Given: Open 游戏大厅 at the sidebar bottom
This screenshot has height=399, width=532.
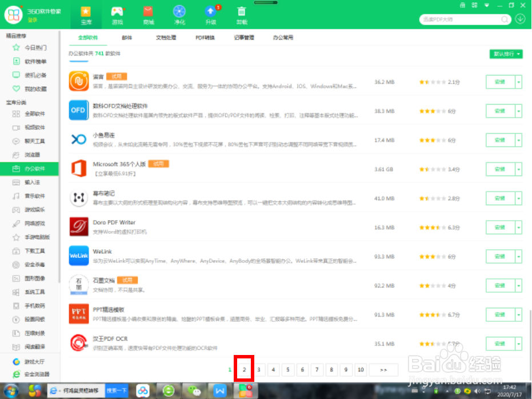Looking at the screenshot, I should click(29, 362).
